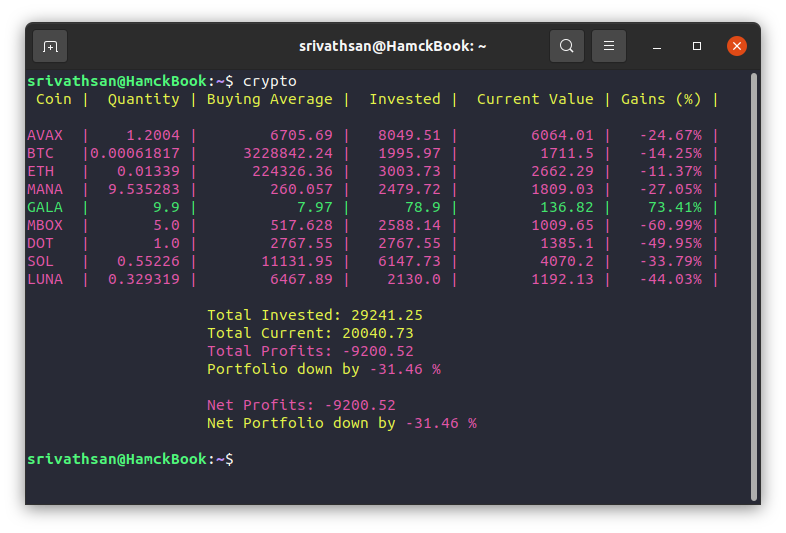Screen dimensions: 786x533
Task: Click the typed 'crypto' command
Action: click(270, 81)
